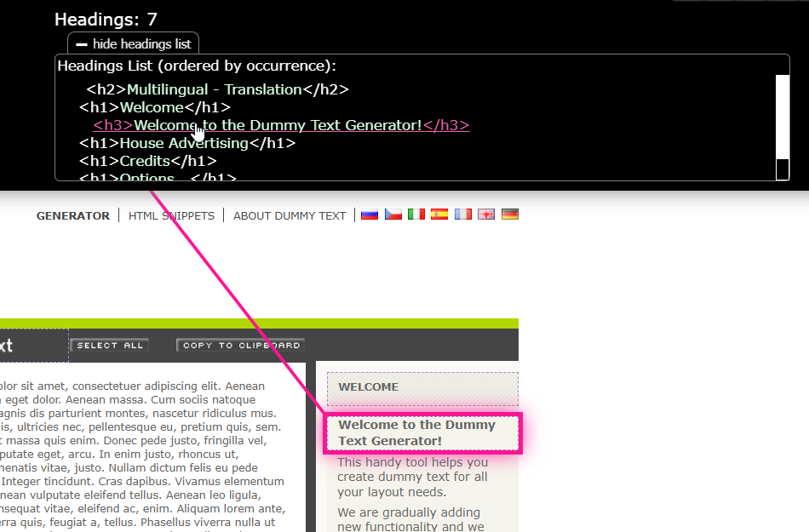Select the British flag icon
The height and width of the screenshot is (532, 809).
pyautogui.click(x=486, y=215)
